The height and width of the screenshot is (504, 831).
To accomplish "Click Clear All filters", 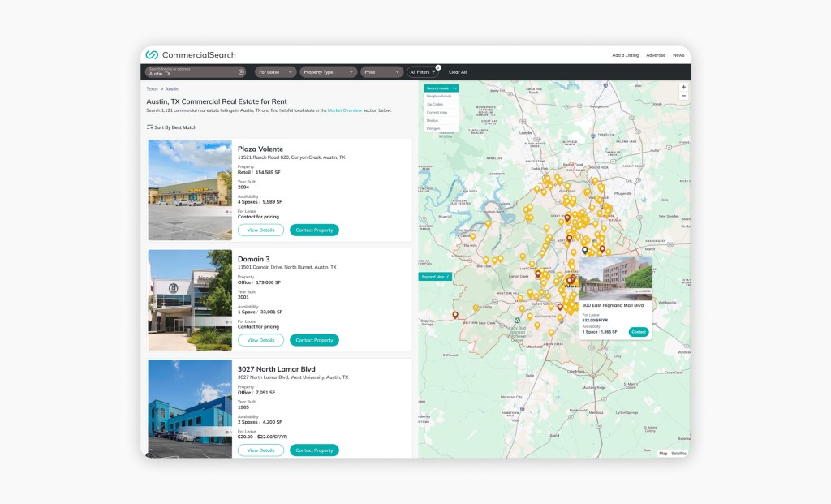I will tap(458, 72).
